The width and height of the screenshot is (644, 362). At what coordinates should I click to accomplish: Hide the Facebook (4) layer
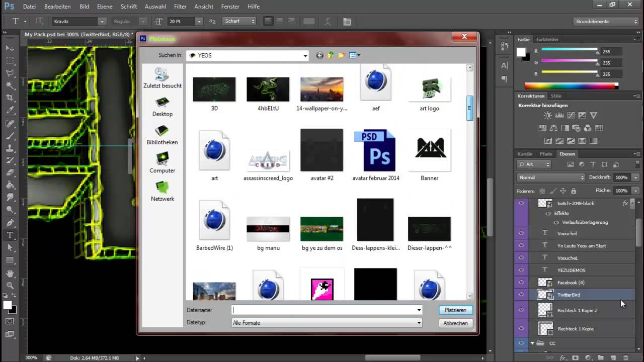521,282
